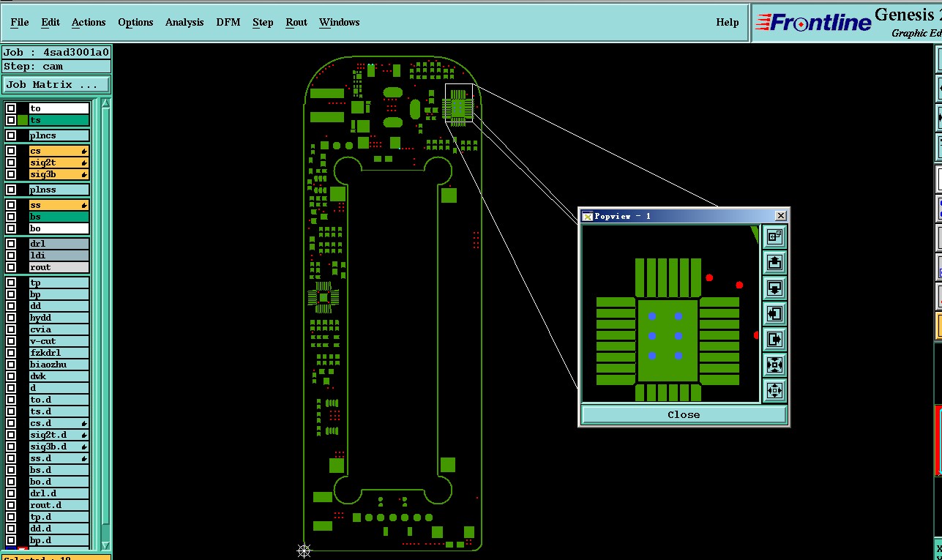
Task: Click the Popview pan right icon
Action: tap(774, 339)
